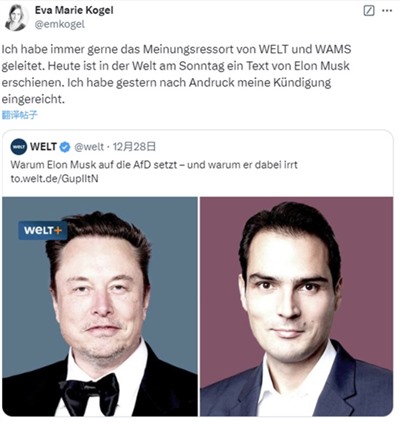This screenshot has height=422, width=400.
Task: Open the right photo with blue suit
Action: pos(296,306)
